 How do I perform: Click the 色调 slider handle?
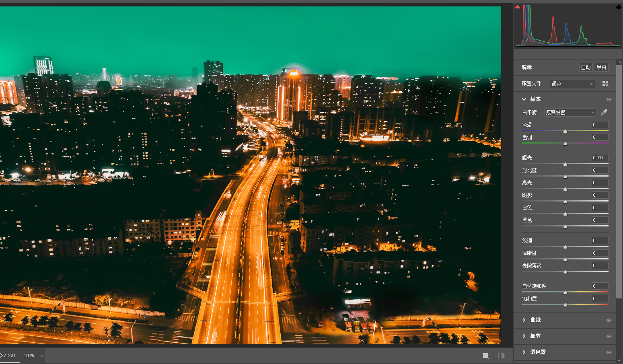565,144
